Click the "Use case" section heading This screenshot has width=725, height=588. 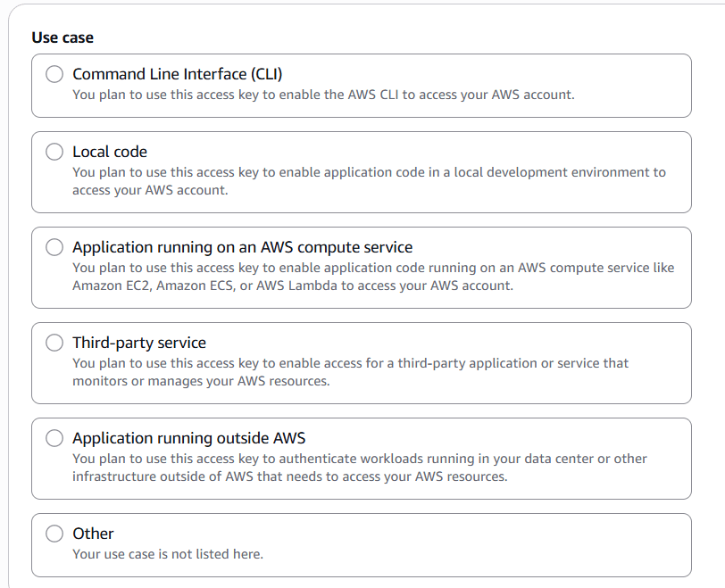pyautogui.click(x=62, y=37)
